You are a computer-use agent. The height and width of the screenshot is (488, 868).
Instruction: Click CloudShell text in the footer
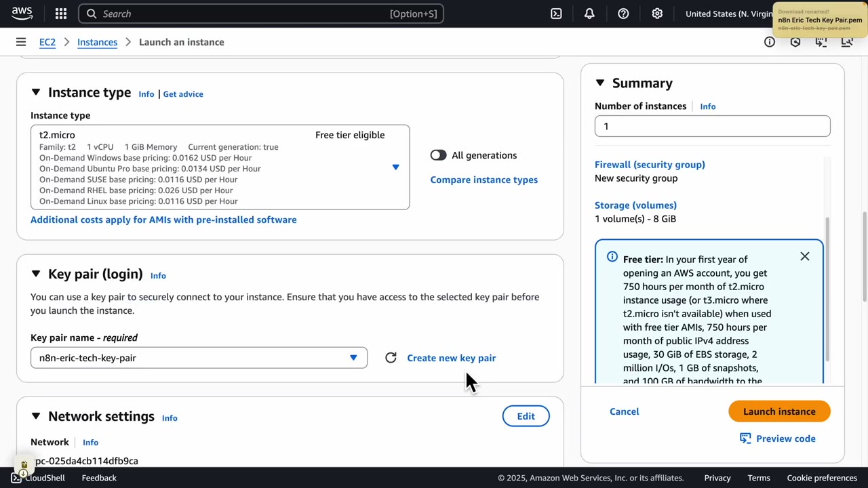click(x=45, y=478)
